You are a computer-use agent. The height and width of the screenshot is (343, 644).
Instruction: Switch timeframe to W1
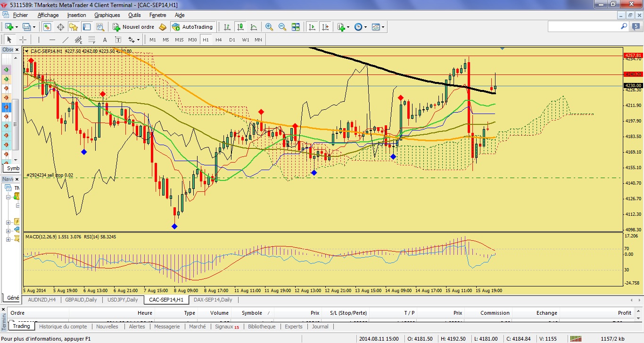pyautogui.click(x=246, y=40)
